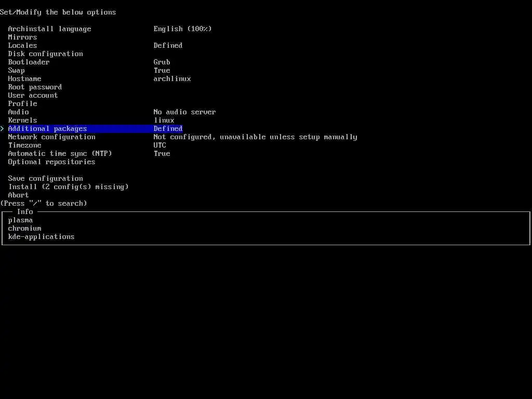Click the Grub bootloader value

[162, 62]
